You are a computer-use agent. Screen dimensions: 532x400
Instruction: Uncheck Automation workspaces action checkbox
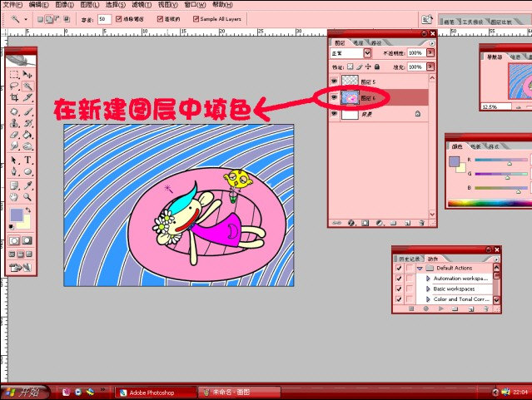[x=399, y=279]
